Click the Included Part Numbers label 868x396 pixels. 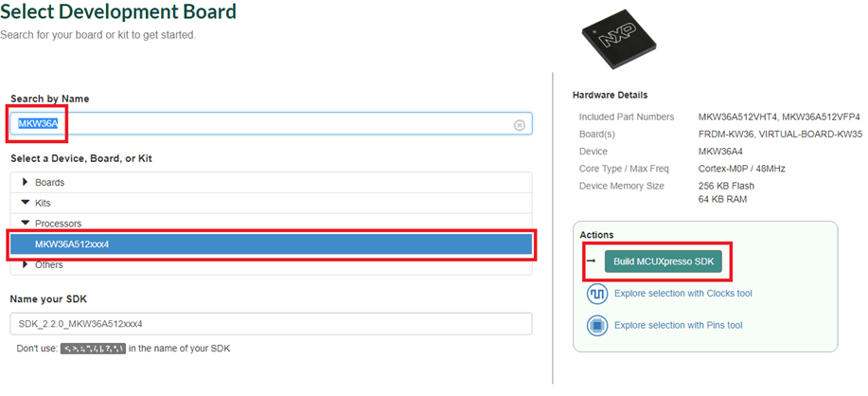[x=627, y=117]
